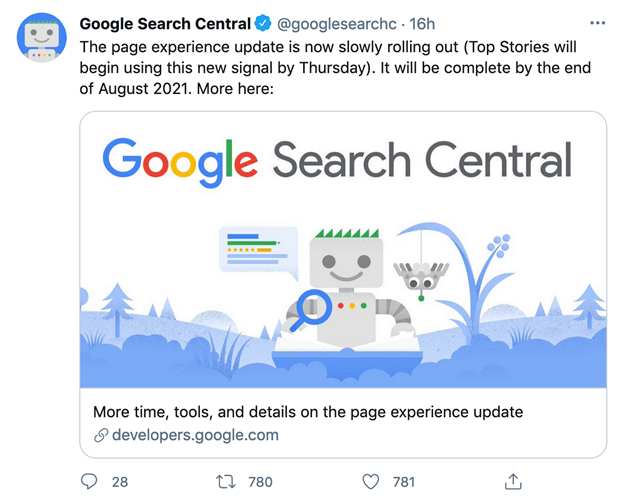Click the @googlesearchc handle
This screenshot has width=624, height=504.
329,22
